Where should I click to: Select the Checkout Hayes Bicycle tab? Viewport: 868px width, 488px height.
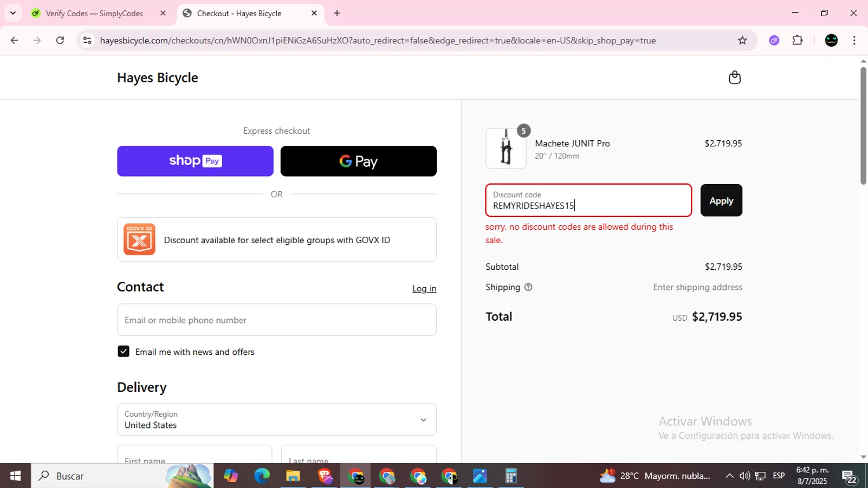pos(250,13)
